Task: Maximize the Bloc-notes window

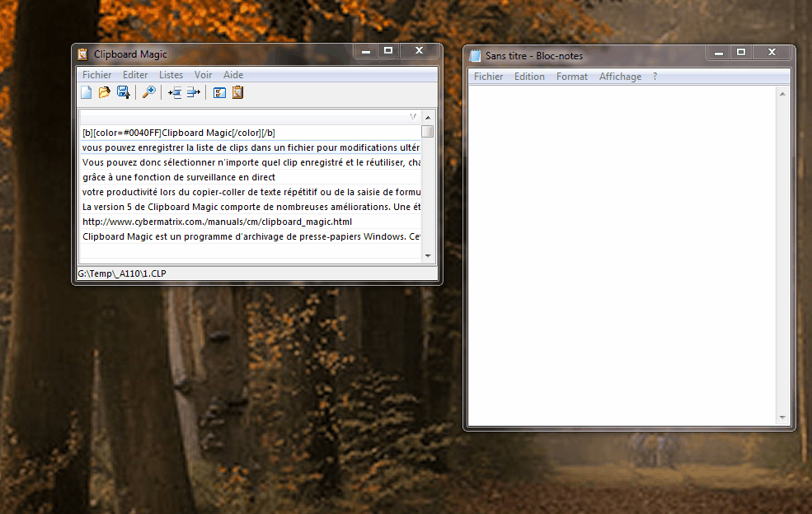Action: click(x=741, y=52)
